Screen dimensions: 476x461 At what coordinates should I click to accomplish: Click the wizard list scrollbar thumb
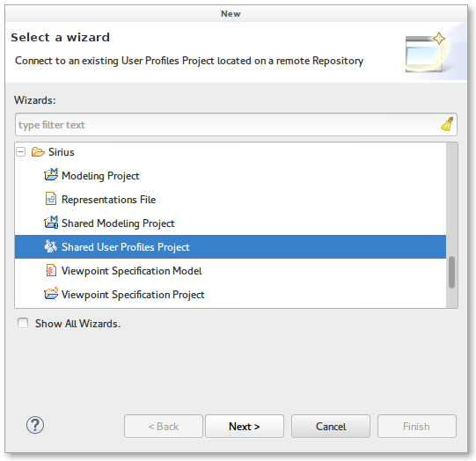451,272
